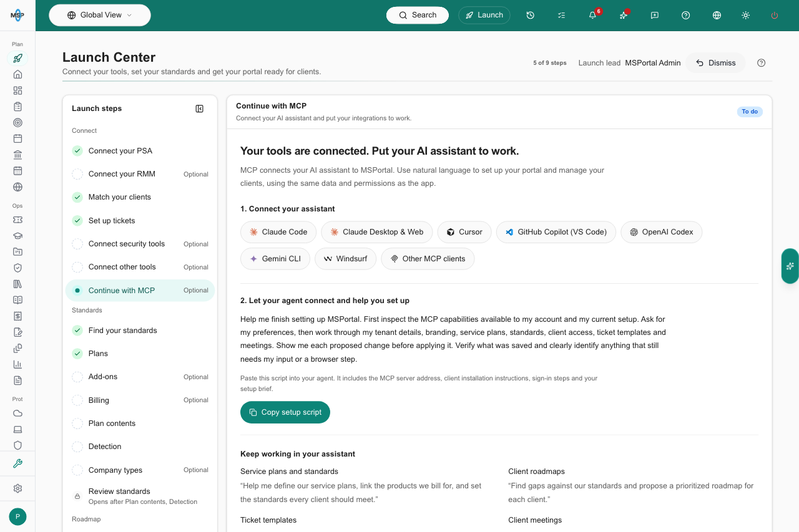This screenshot has width=799, height=532.
Task: Select the OpenAI Codex chip
Action: [x=662, y=232]
